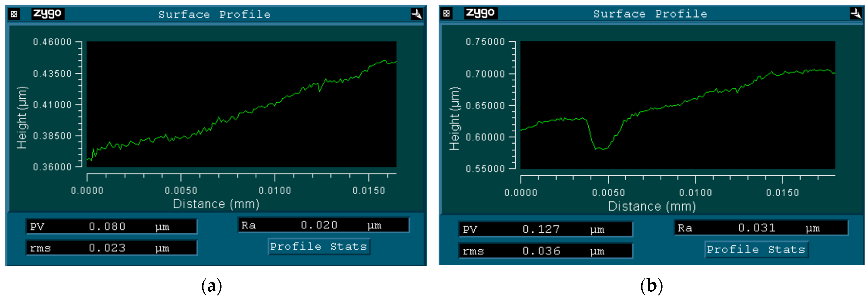868x299 pixels.
Task: Click the 0.0100 tick on left distance axis
Action: 275,190
